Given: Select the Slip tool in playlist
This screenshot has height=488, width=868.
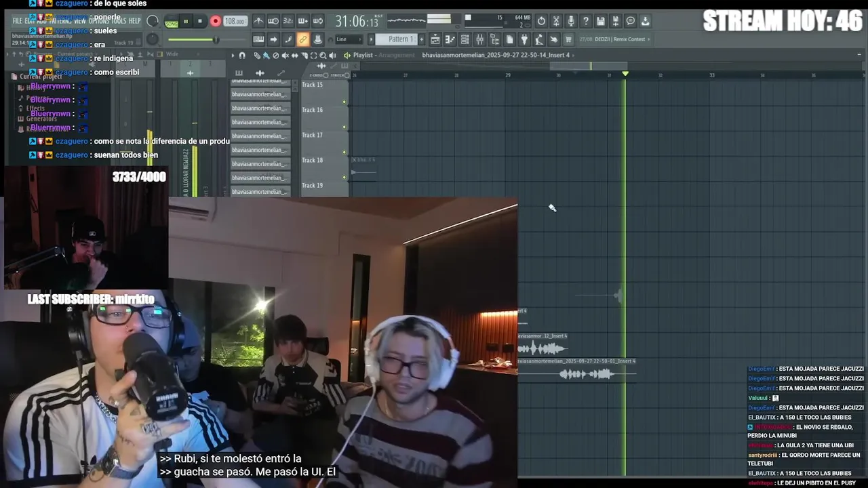Looking at the screenshot, I should point(295,55).
